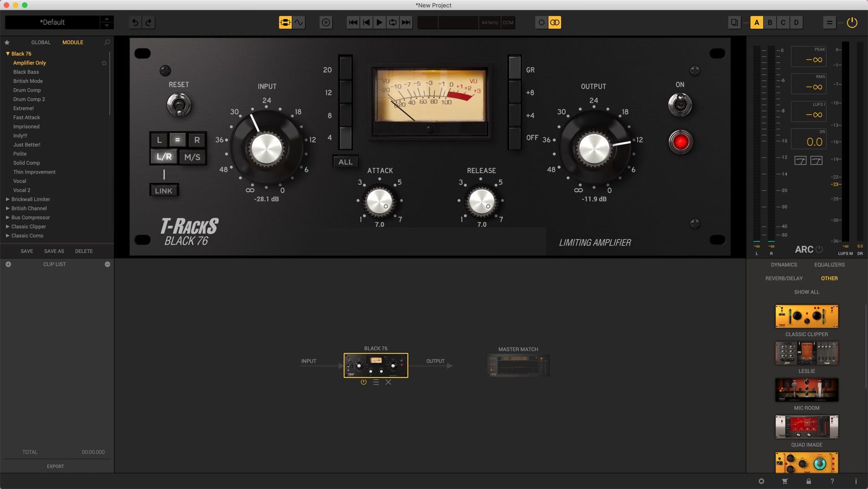The width and height of the screenshot is (868, 489).
Task: Click SHOW ALL modules
Action: (807, 292)
